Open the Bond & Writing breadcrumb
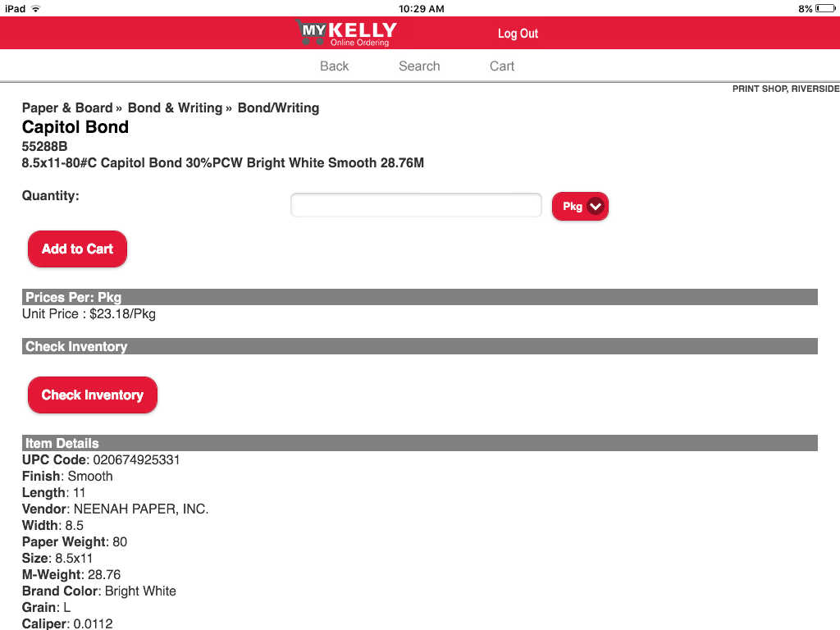Viewport: 840px width, 630px height. tap(175, 107)
